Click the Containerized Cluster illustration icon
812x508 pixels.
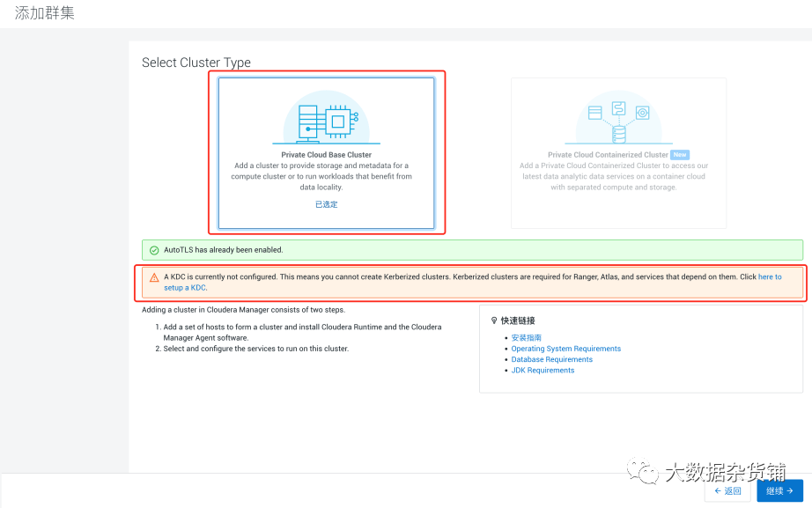(618, 118)
